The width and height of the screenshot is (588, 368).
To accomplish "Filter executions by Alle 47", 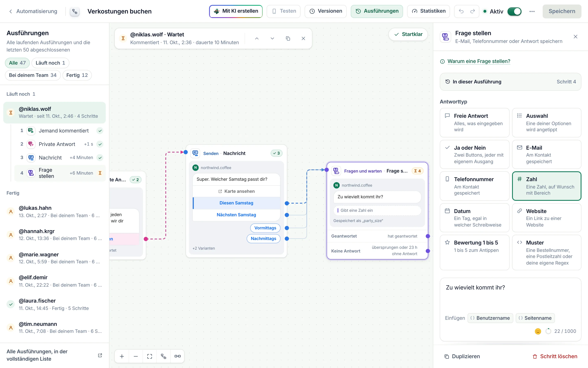I will click(x=17, y=63).
